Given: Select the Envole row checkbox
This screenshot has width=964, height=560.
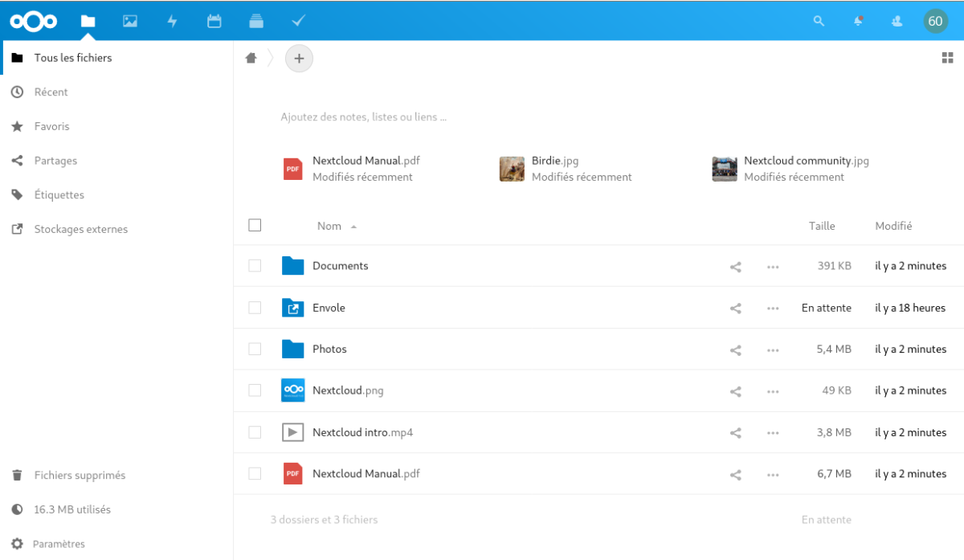Looking at the screenshot, I should pos(255,307).
